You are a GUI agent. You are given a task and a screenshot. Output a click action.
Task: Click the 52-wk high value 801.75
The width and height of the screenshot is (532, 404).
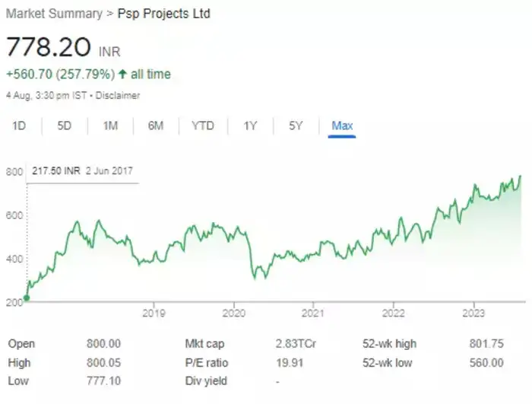[x=487, y=344]
